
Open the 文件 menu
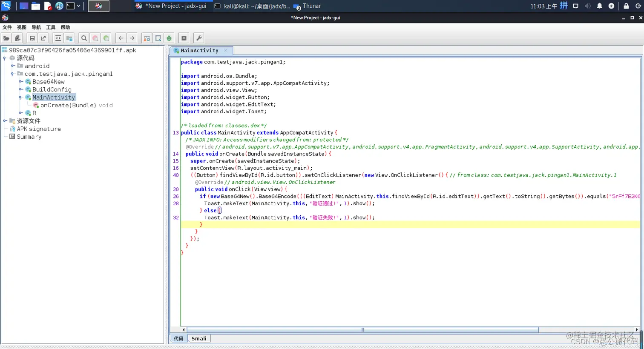tap(7, 27)
